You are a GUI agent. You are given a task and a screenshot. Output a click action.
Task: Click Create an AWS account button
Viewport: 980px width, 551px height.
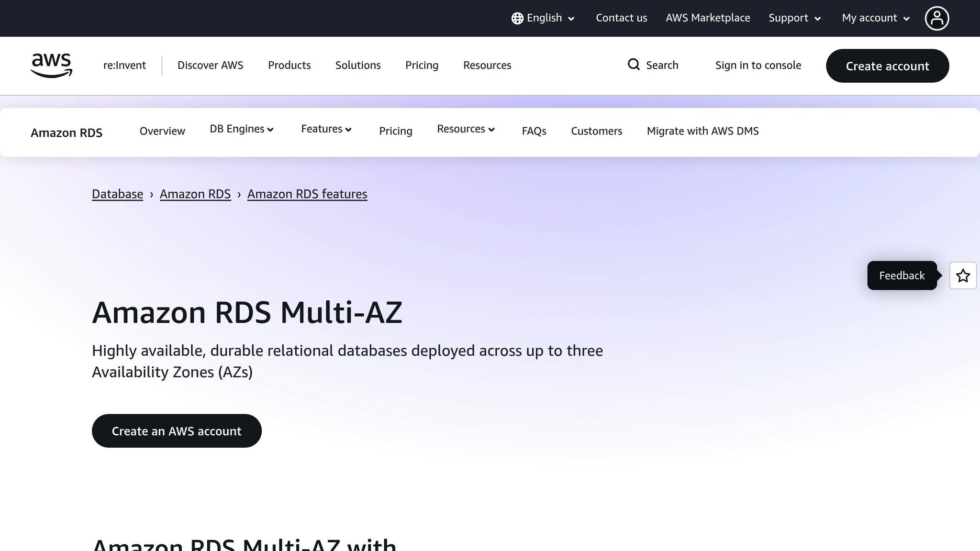[177, 431]
